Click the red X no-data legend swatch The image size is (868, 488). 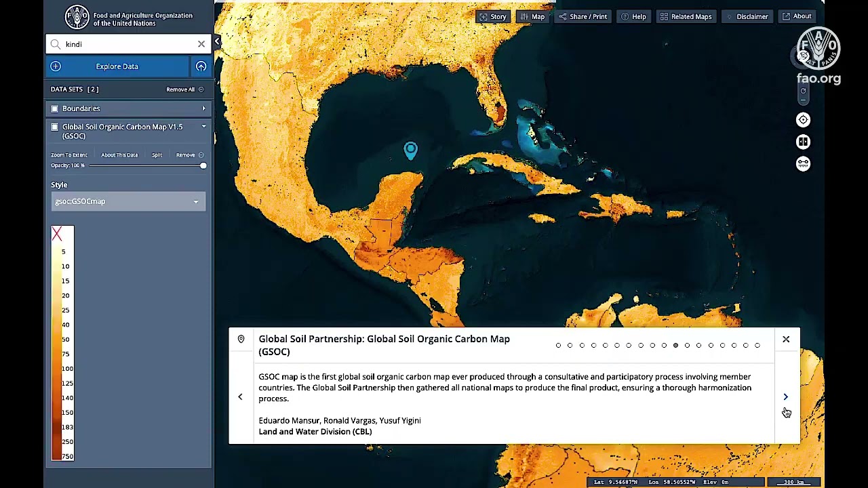pos(57,235)
